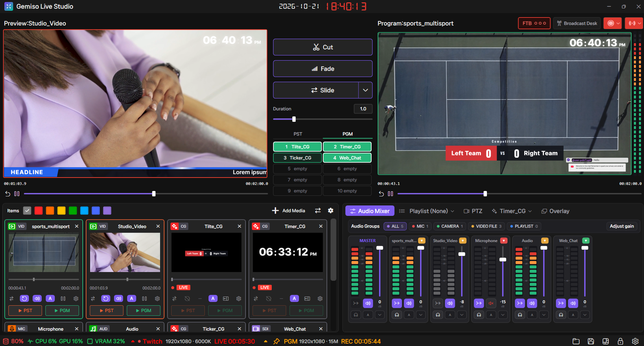
Task: Click the loop icon under Preview player
Action: [8, 194]
